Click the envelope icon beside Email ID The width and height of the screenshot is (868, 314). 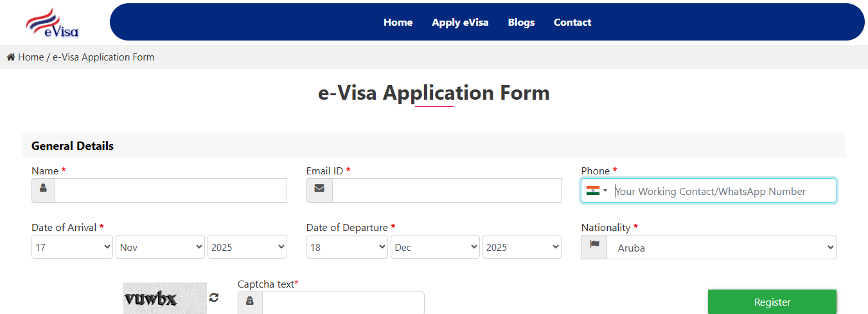[x=319, y=190]
